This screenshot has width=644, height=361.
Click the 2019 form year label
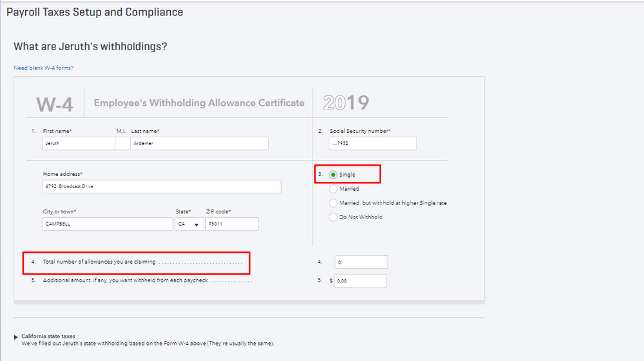click(346, 103)
